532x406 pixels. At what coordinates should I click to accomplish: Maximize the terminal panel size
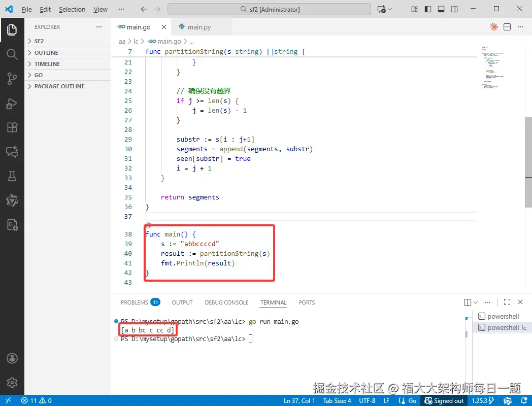point(507,302)
